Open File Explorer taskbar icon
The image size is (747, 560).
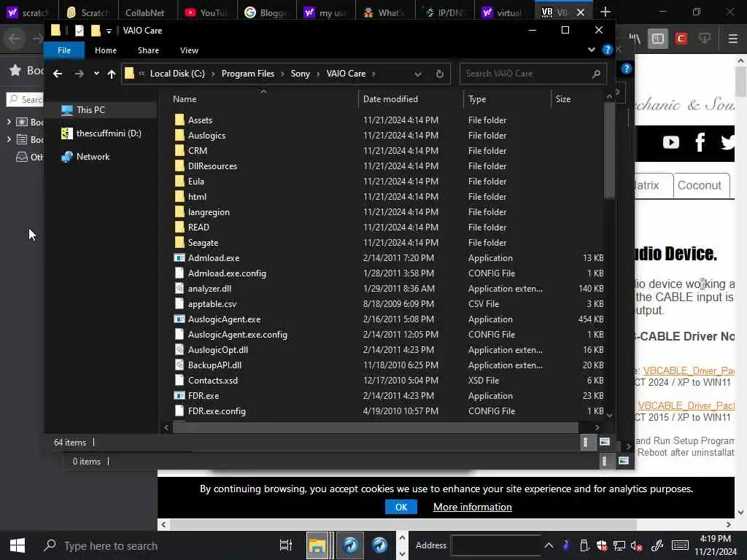pos(317,545)
